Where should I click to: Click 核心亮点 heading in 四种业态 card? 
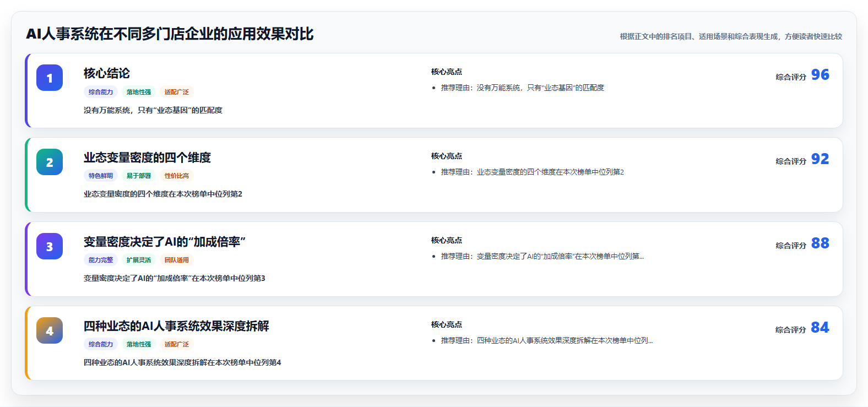[x=447, y=324]
